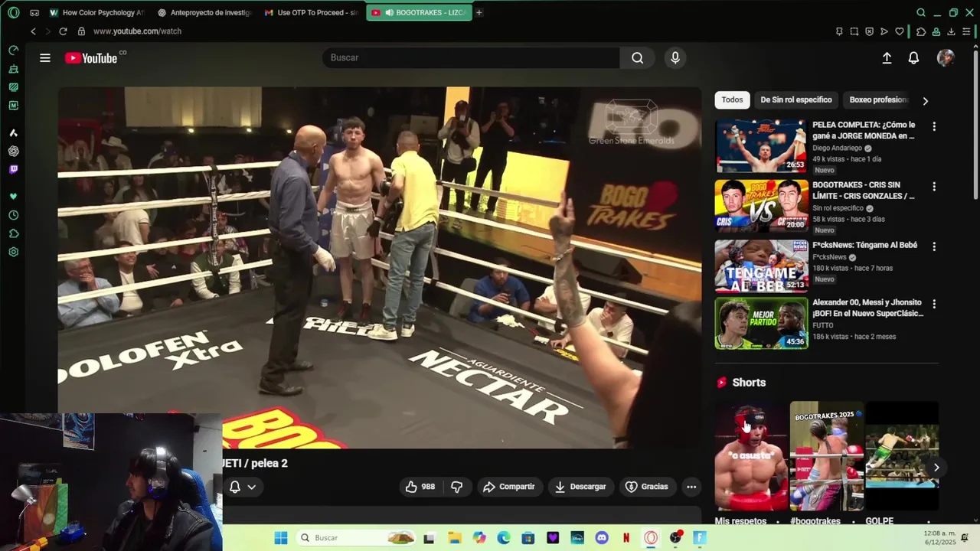
Task: Select the Boxeo profesional filter chip
Action: pos(877,99)
